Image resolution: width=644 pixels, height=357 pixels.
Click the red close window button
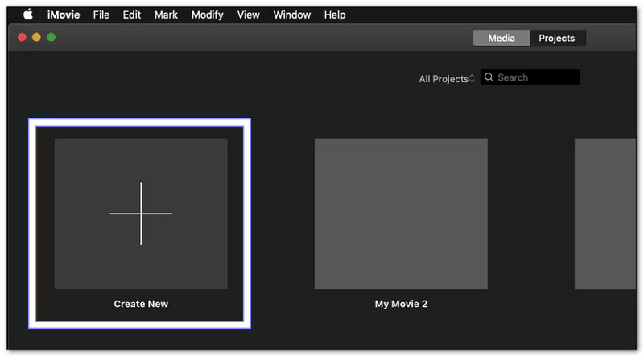coord(22,38)
